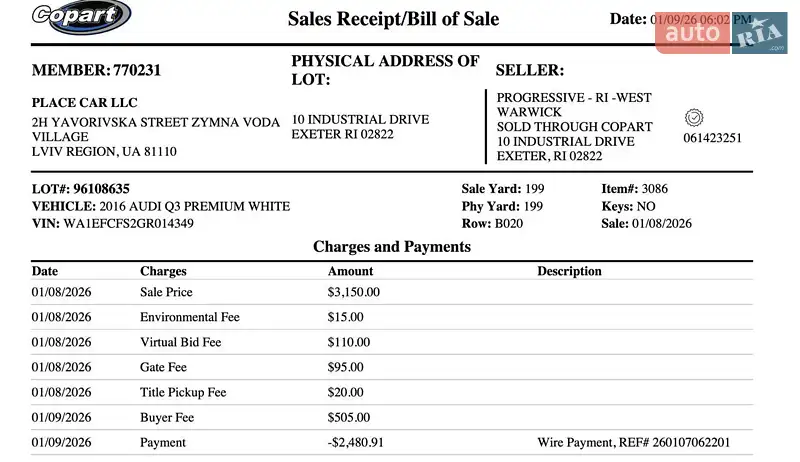Click the Environmental Fee charge row

coord(190,317)
